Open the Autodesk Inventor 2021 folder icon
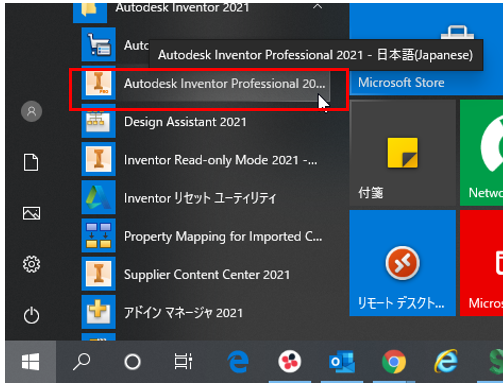Image resolution: width=503 pixels, height=388 pixels. point(90,12)
